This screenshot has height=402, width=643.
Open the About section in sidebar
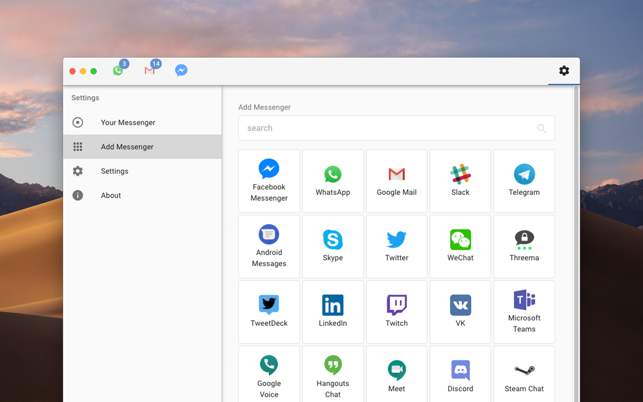coord(142,195)
